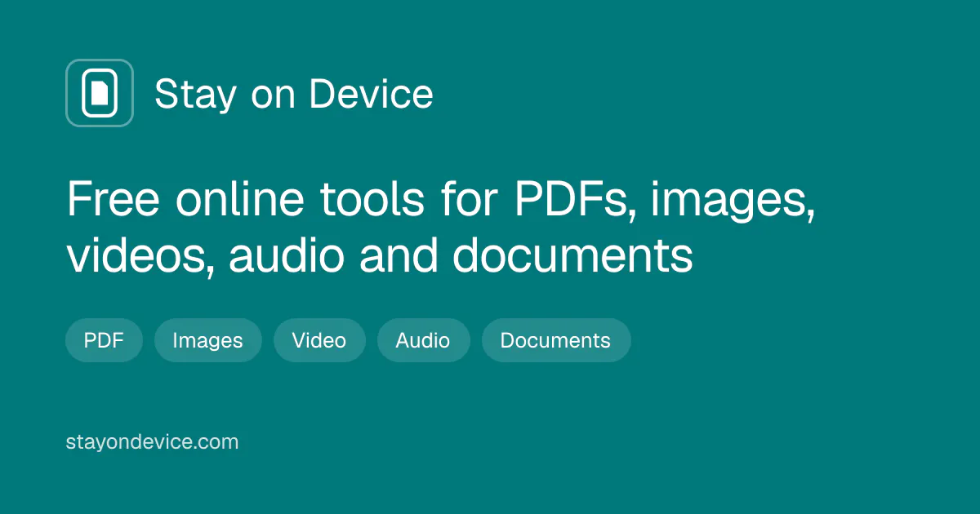Image resolution: width=980 pixels, height=514 pixels.
Task: Select the Audio category pill
Action: [423, 340]
